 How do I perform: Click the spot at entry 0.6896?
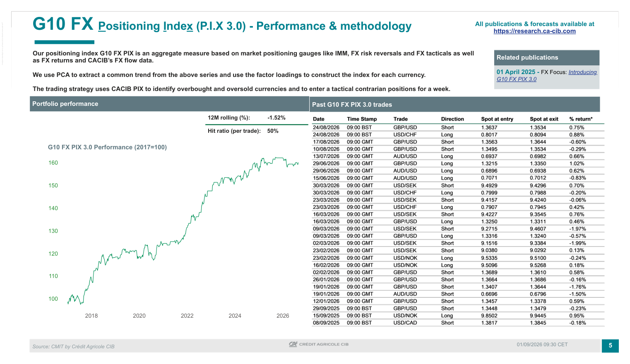coord(489,171)
